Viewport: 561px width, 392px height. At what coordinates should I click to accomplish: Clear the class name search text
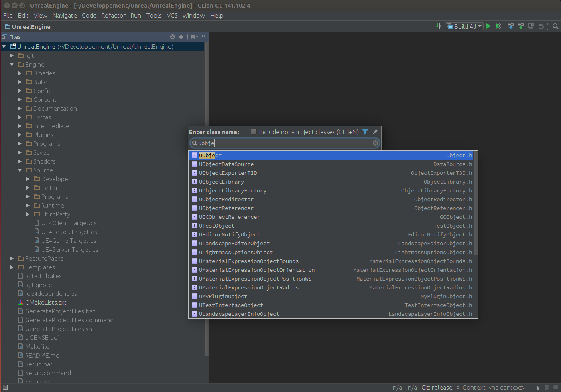[x=376, y=143]
